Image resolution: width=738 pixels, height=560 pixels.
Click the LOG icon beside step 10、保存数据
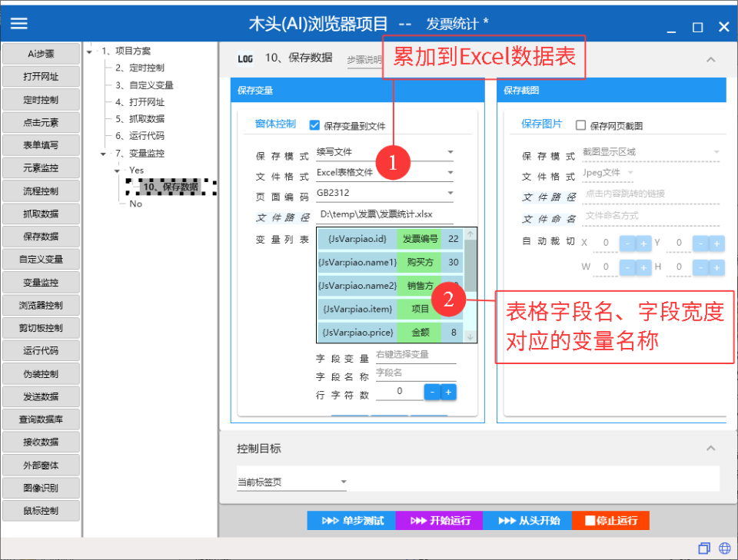click(x=244, y=59)
